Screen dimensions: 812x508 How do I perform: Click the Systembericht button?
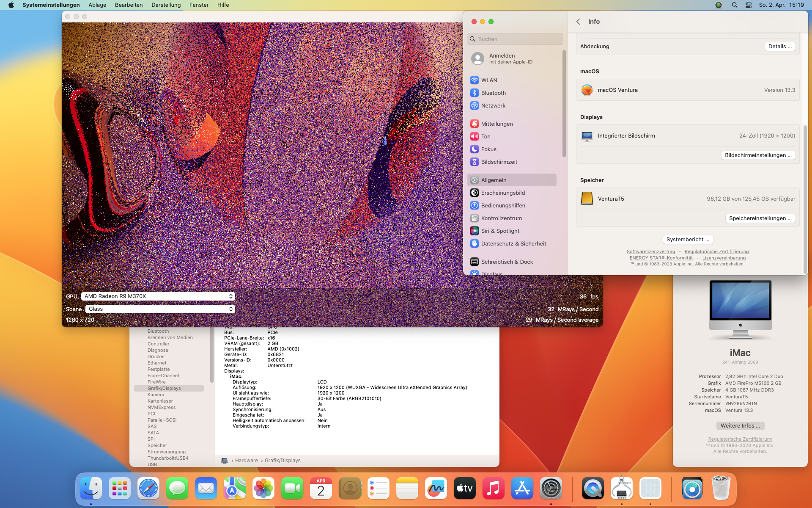click(688, 240)
